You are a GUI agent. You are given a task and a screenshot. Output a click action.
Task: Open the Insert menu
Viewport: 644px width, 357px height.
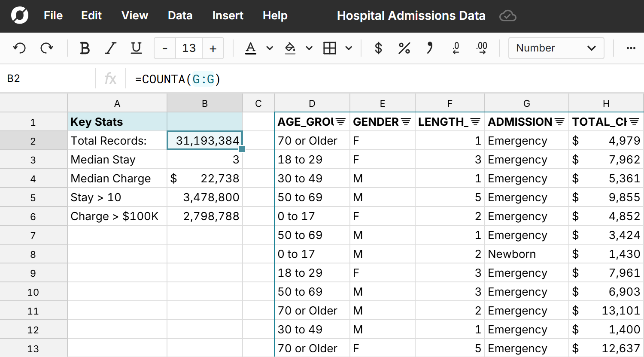click(x=228, y=15)
